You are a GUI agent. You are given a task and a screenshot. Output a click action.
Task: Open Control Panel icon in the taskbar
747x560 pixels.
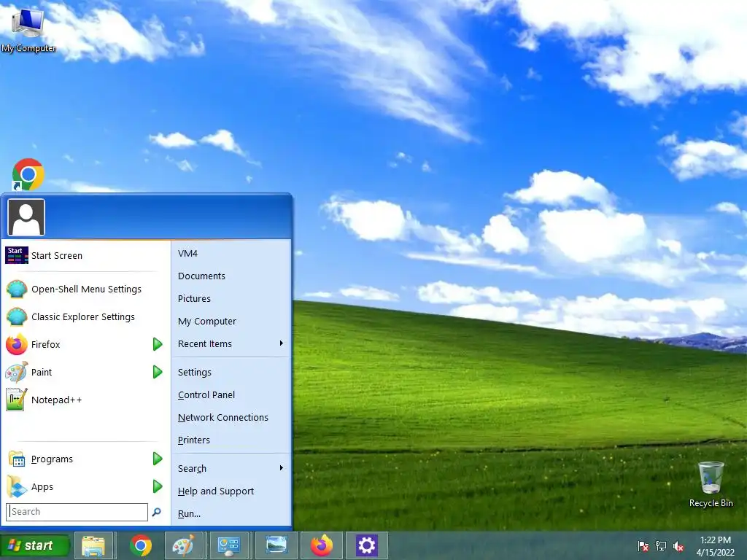[x=228, y=545]
